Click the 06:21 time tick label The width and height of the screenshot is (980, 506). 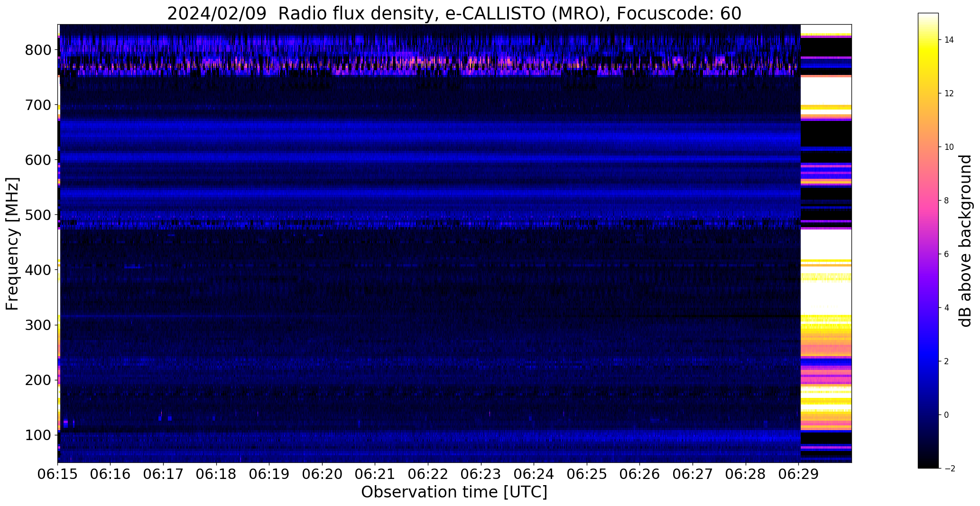tap(375, 475)
